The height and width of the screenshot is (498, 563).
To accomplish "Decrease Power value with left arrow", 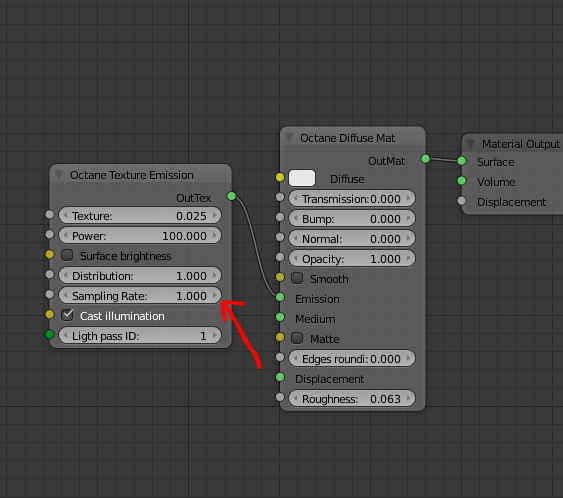I will (65, 236).
